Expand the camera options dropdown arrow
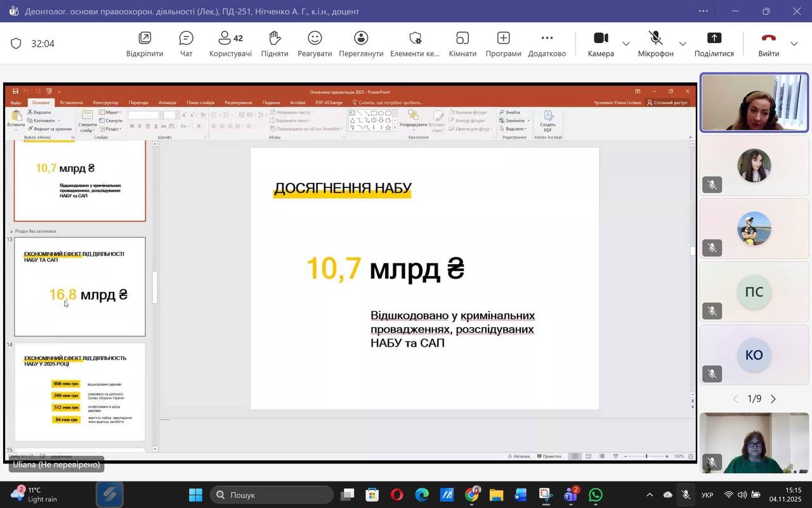This screenshot has height=508, width=812. click(x=626, y=44)
